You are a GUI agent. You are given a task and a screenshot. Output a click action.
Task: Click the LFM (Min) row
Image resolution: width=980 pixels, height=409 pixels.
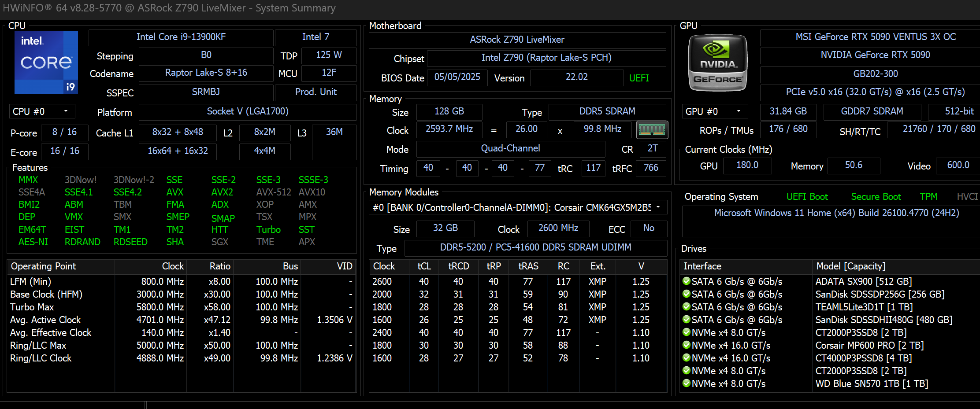click(181, 281)
